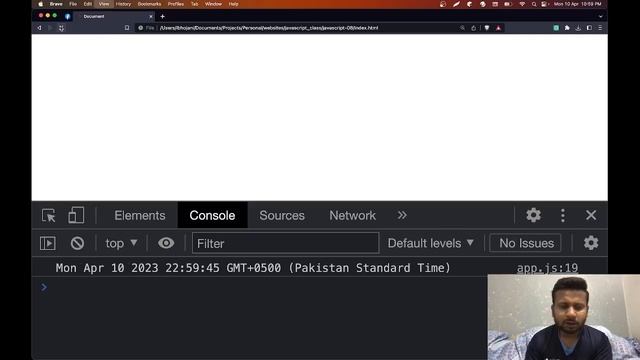Open the DevTools three-dot menu

[x=563, y=215]
